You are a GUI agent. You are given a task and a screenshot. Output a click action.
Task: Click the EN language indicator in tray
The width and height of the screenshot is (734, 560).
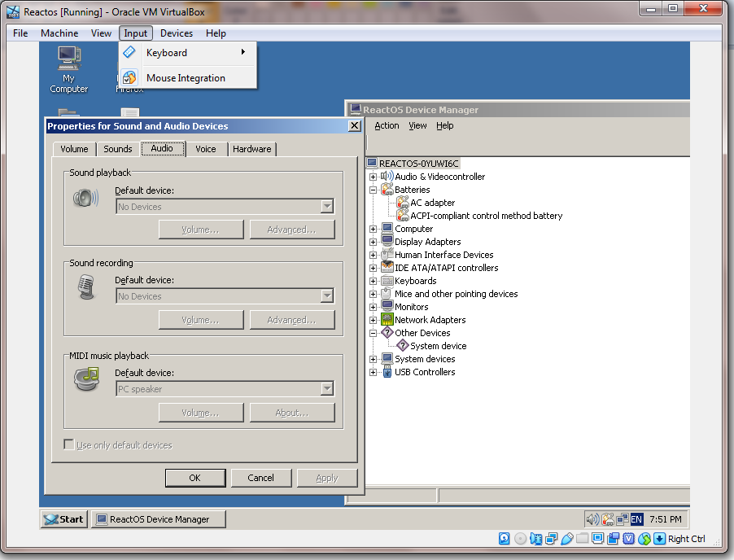(x=636, y=518)
